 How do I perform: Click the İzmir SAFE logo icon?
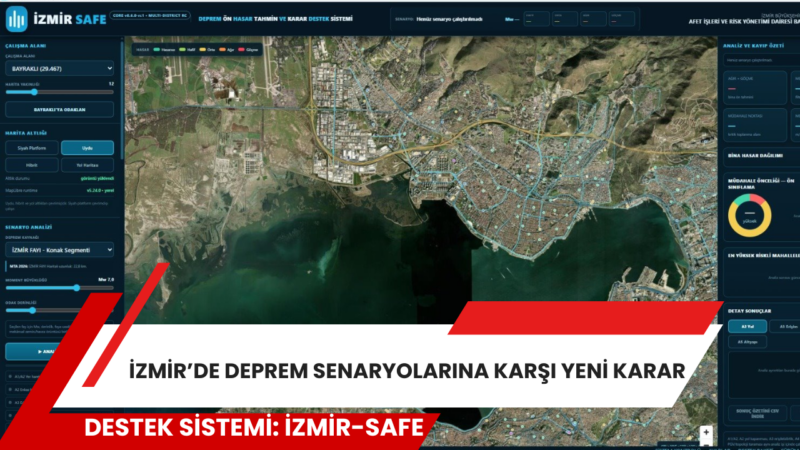coord(16,18)
